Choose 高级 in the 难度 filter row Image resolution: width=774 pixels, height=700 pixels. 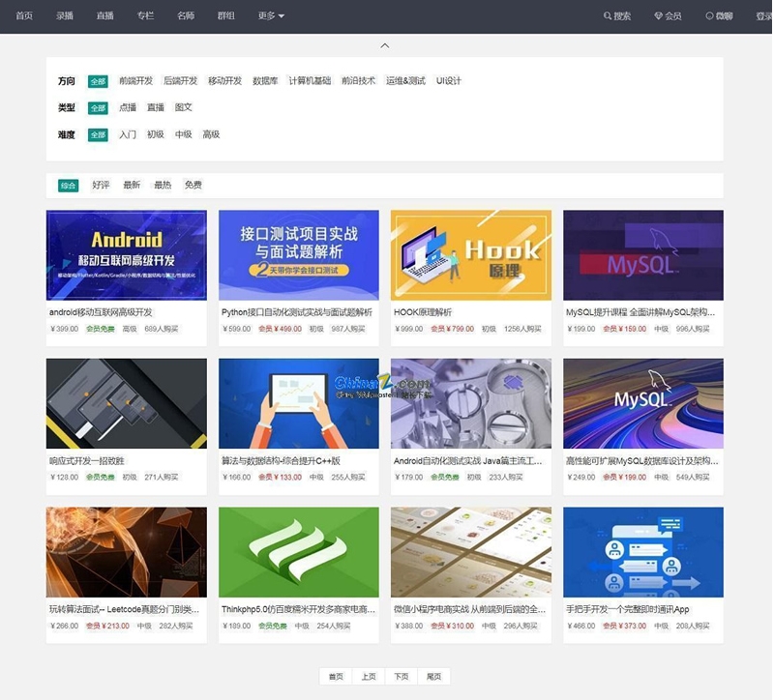pos(211,134)
